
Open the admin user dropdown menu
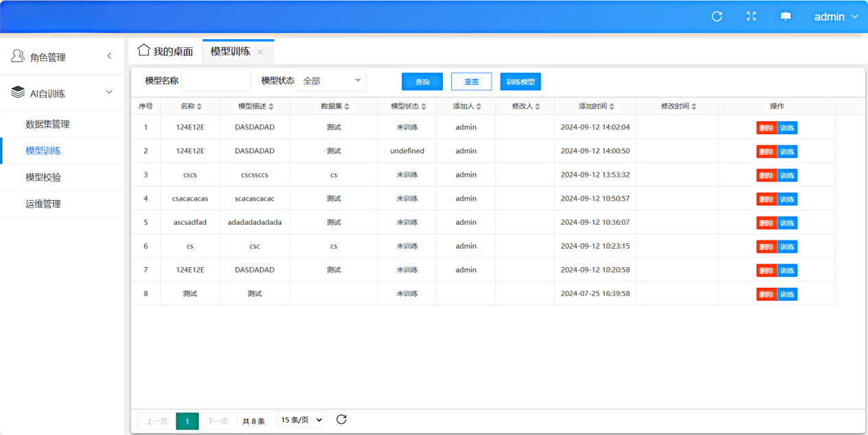[835, 16]
